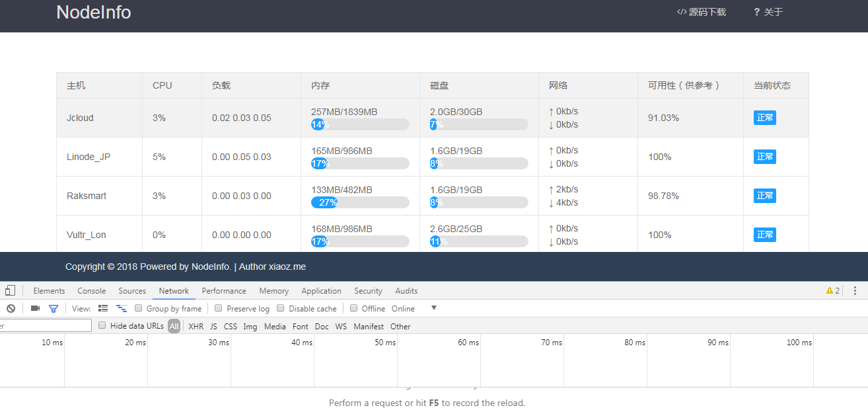This screenshot has height=412, width=868.
Task: Open the network request filter funnel
Action: [x=54, y=308]
